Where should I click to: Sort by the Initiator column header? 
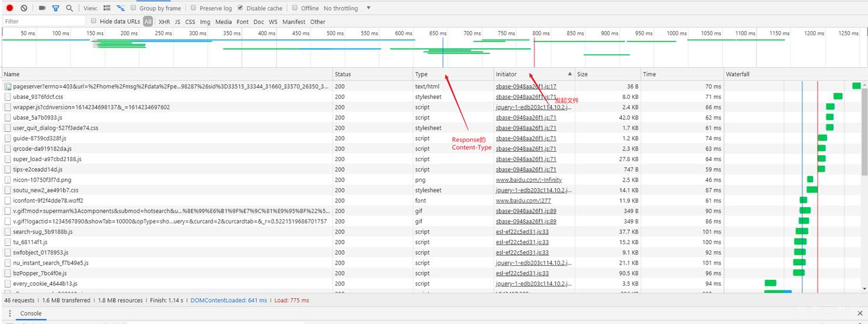click(534, 75)
